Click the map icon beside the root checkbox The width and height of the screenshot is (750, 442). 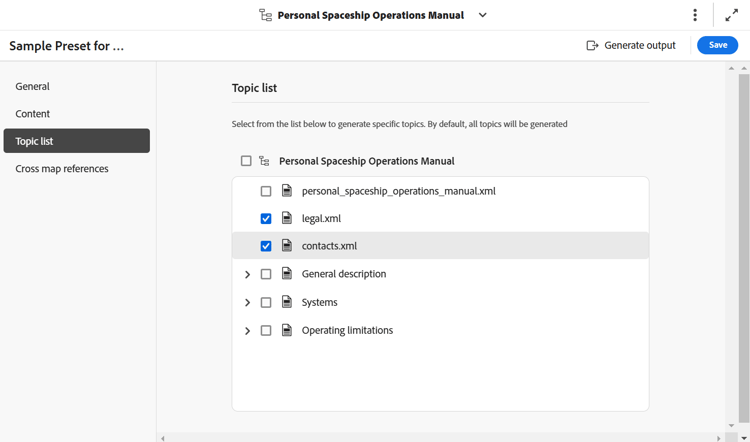coord(265,161)
